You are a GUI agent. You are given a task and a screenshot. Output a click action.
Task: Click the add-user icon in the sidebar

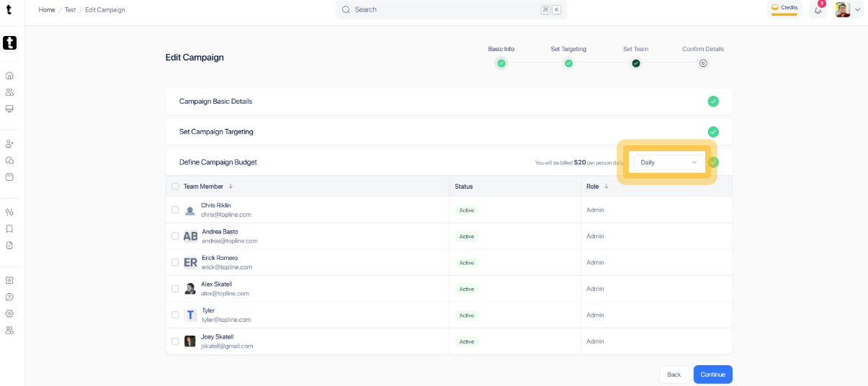click(9, 144)
